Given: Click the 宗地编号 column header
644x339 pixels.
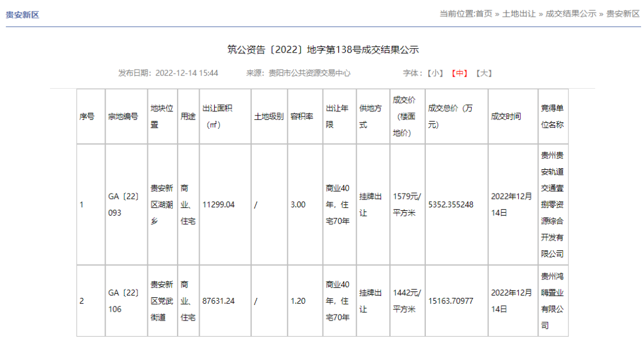Looking at the screenshot, I should (123, 117).
